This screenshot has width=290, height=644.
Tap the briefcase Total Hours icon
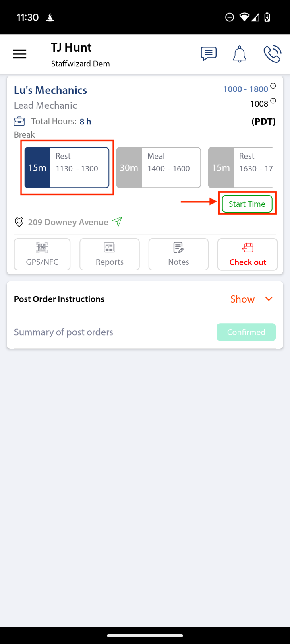click(19, 121)
